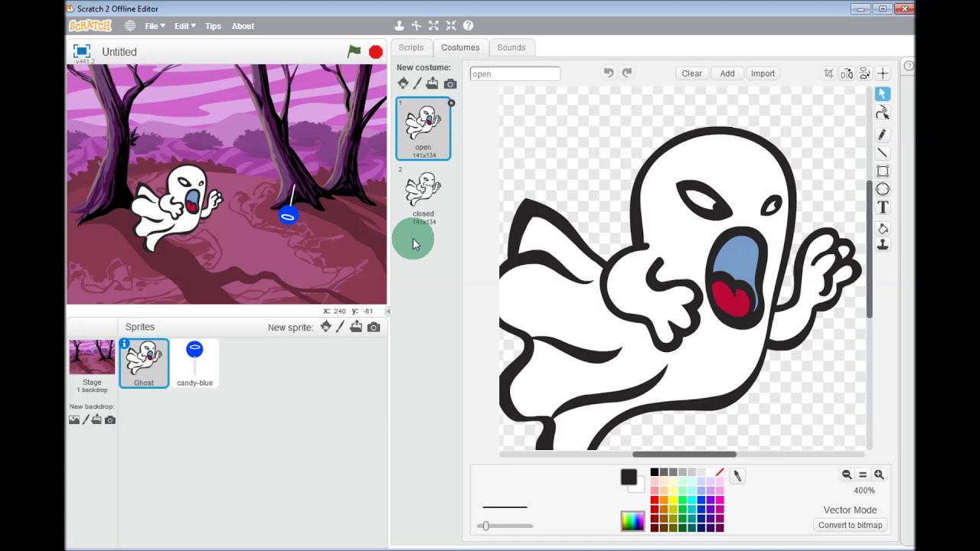Select the Line drawing tool
The image size is (980, 551).
882,153
